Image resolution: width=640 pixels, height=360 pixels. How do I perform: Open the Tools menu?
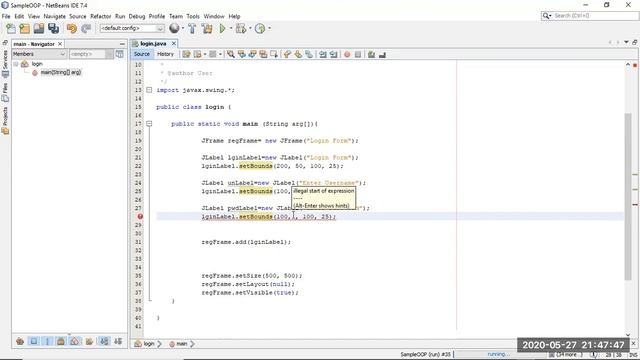193,16
